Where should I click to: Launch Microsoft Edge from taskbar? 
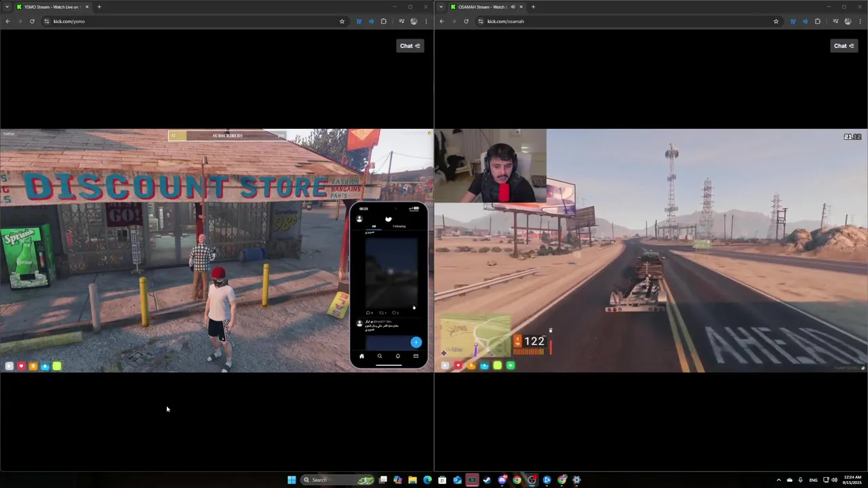pyautogui.click(x=427, y=480)
